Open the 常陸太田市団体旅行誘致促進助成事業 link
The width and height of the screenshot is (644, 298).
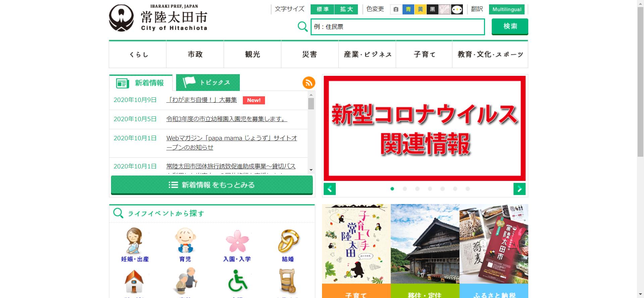[231, 166]
